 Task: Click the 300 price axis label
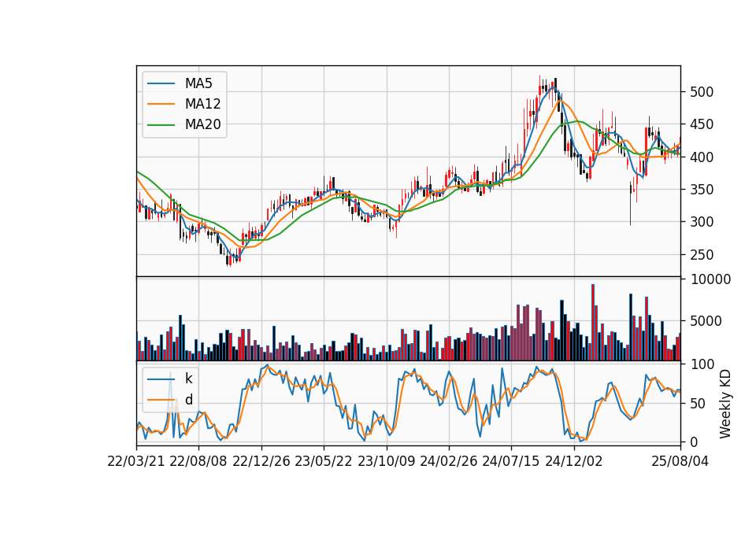(702, 222)
